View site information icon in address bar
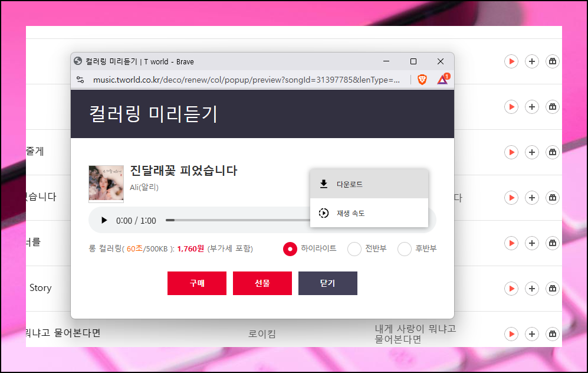 (80, 80)
